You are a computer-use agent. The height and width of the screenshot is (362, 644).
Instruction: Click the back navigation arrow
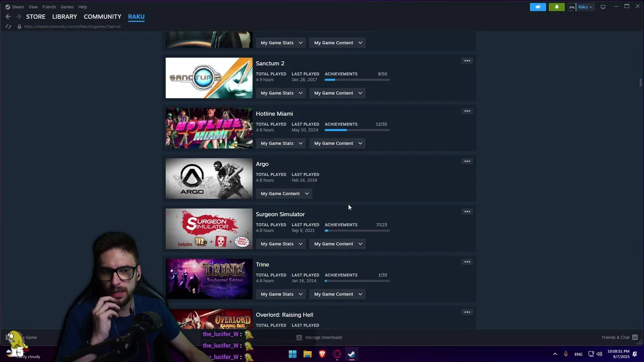(8, 17)
